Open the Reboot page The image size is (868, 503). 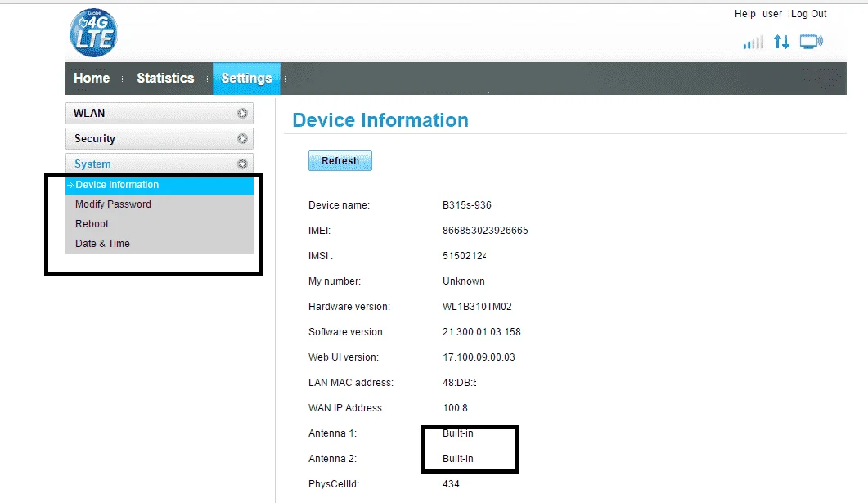(92, 223)
